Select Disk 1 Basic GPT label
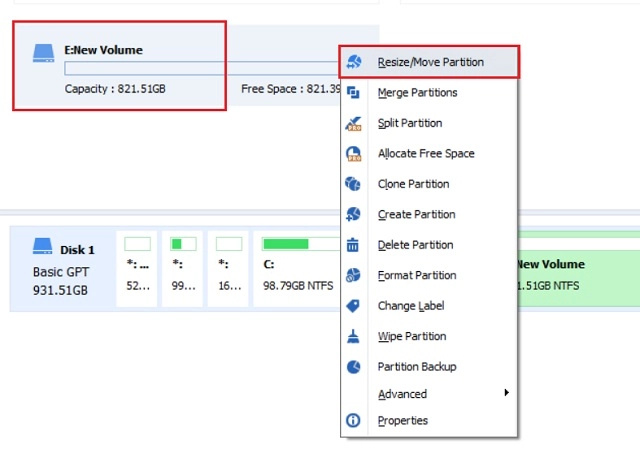Image resolution: width=640 pixels, height=462 pixels. (62, 269)
